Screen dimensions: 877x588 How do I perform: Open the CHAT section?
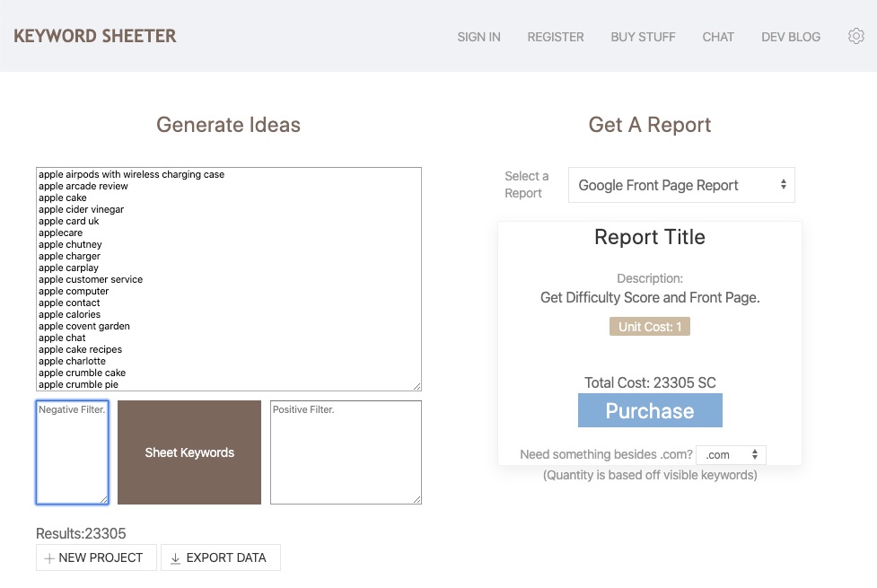tap(718, 37)
